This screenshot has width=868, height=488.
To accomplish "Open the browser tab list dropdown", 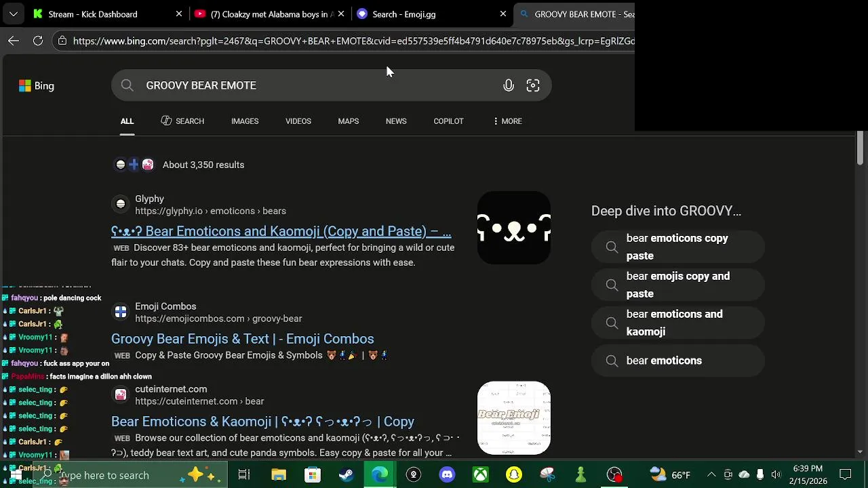I will [13, 14].
